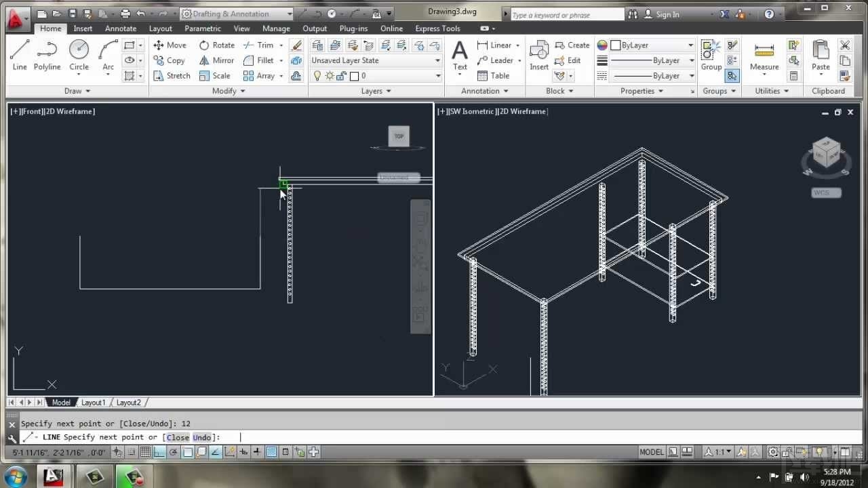Screen dimensions: 868x488
Task: Start the Rotate command
Action: point(216,45)
